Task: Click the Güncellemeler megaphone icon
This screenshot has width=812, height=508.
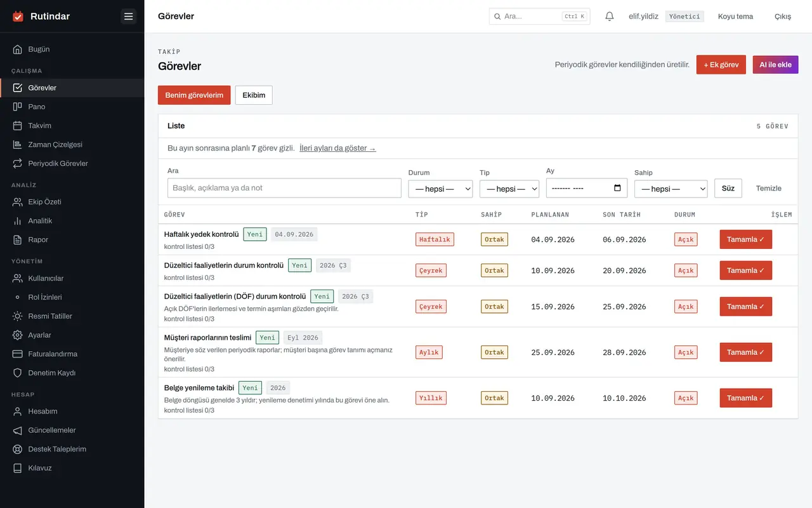Action: (18, 431)
